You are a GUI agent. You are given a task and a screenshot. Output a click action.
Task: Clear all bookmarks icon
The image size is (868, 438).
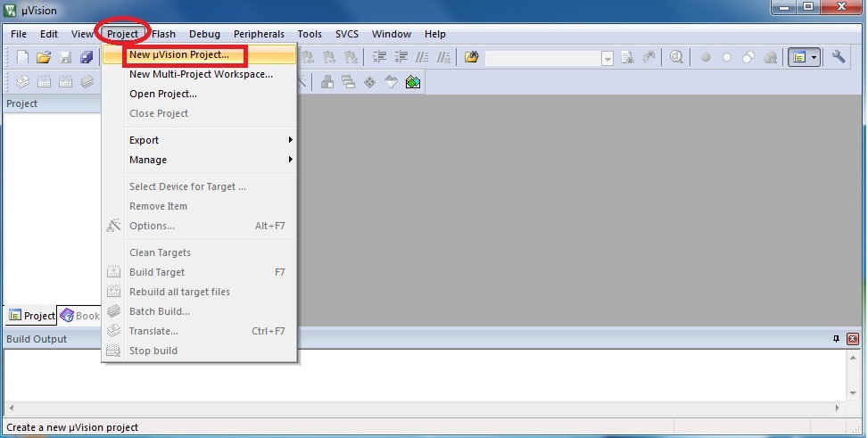(351, 57)
